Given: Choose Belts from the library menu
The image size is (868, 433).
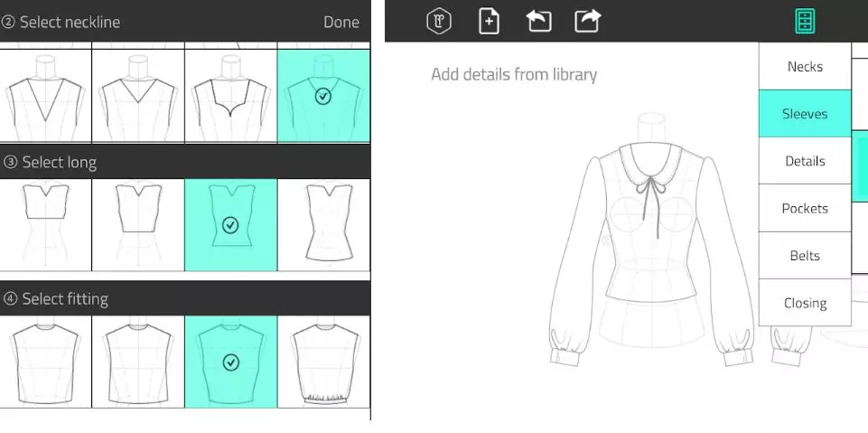Looking at the screenshot, I should [x=805, y=256].
